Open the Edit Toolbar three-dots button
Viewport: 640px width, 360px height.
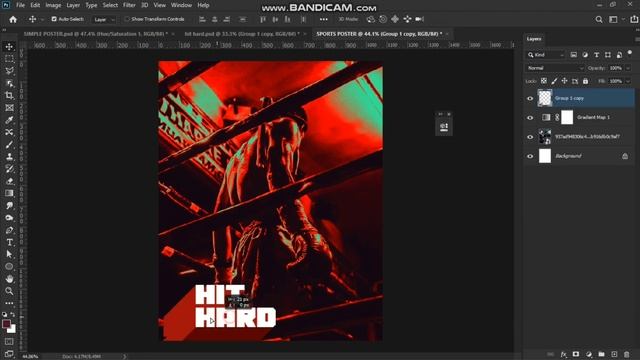[9, 303]
